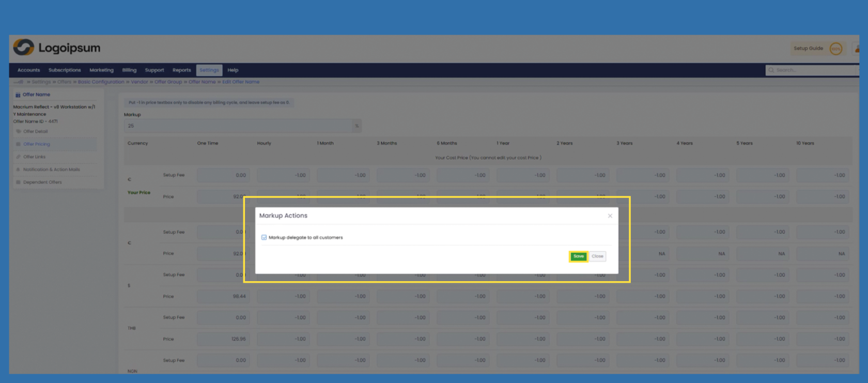Click the Logoipsum logo icon
The height and width of the screenshot is (383, 868).
pyautogui.click(x=23, y=48)
